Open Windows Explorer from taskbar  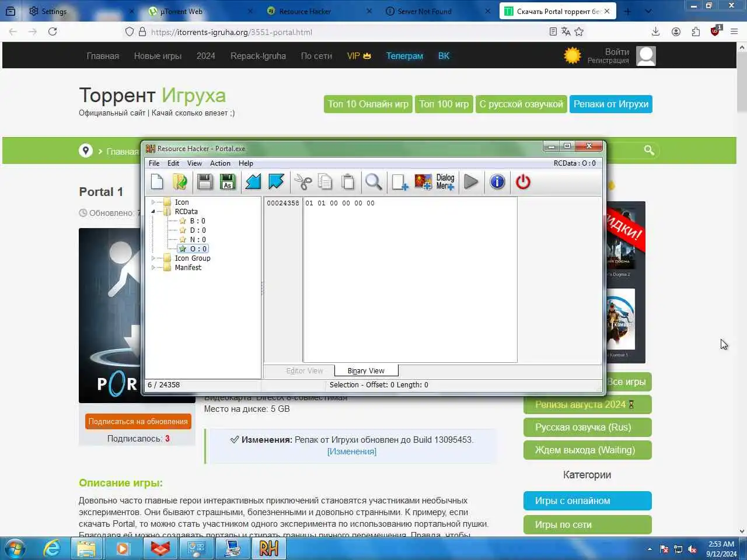coord(86,548)
